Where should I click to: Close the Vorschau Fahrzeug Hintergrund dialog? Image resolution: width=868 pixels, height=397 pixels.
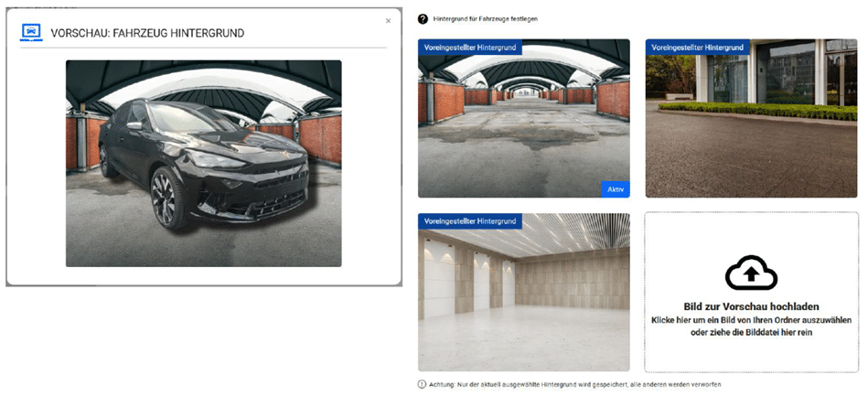click(x=388, y=20)
